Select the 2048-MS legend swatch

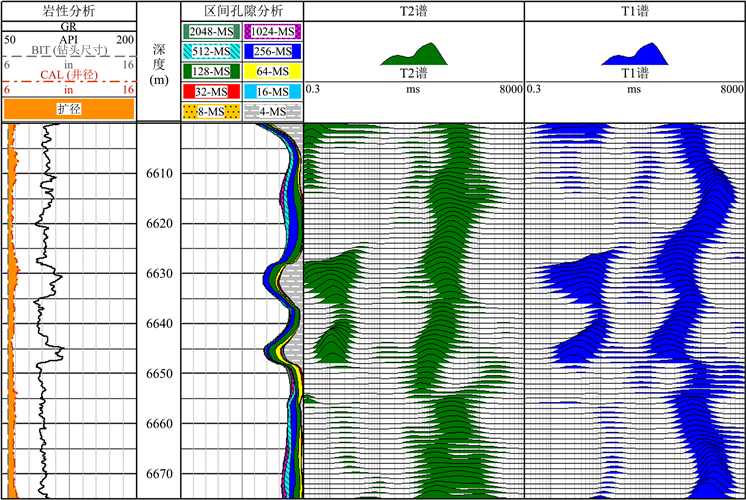(x=211, y=32)
